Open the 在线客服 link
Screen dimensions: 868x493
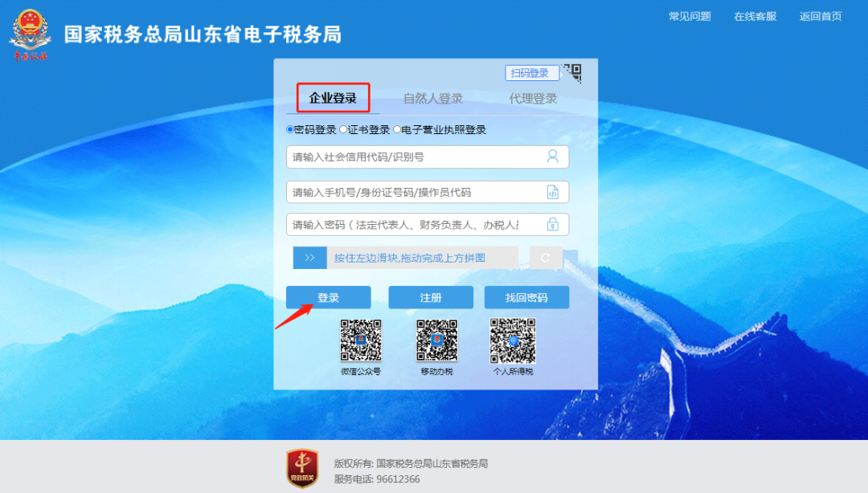(755, 16)
